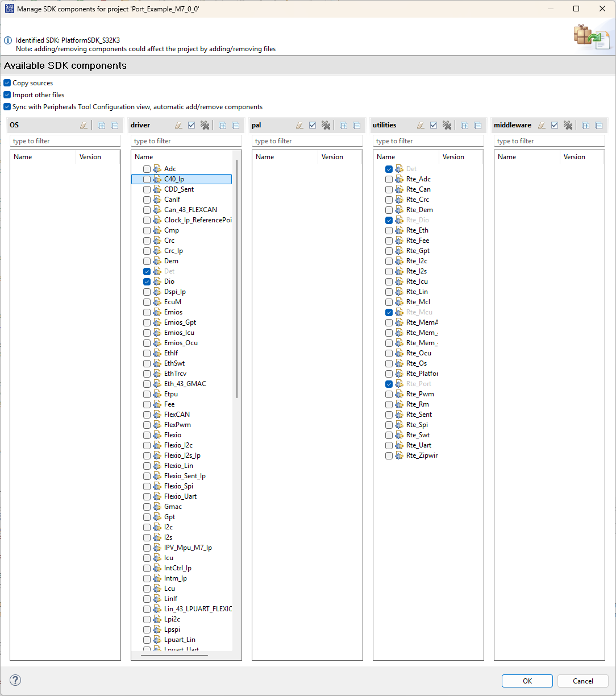Viewport: 616px width, 696px height.
Task: Click the info icon beside Identified SDK text
Action: pos(7,40)
